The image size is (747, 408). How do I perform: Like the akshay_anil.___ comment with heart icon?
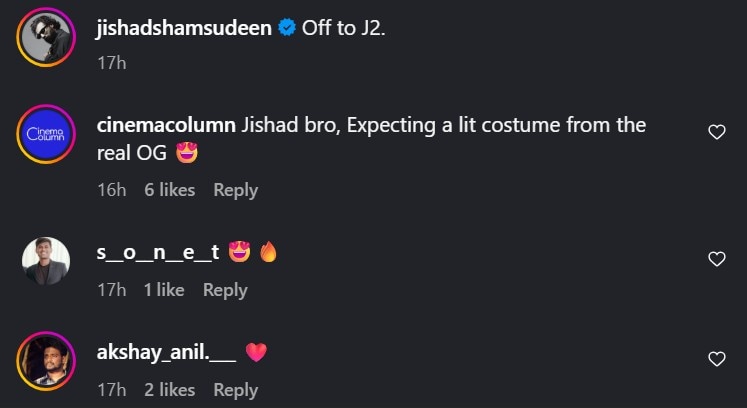click(x=716, y=359)
